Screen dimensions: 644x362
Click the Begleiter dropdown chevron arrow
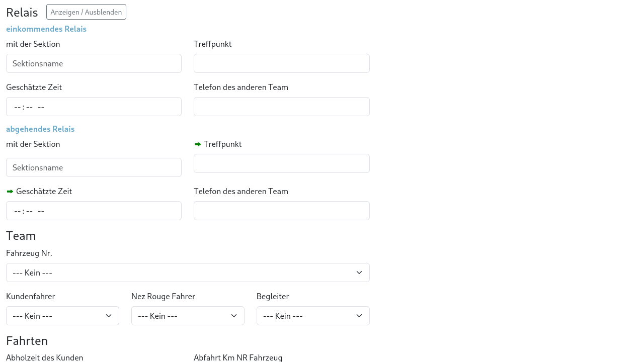click(359, 316)
